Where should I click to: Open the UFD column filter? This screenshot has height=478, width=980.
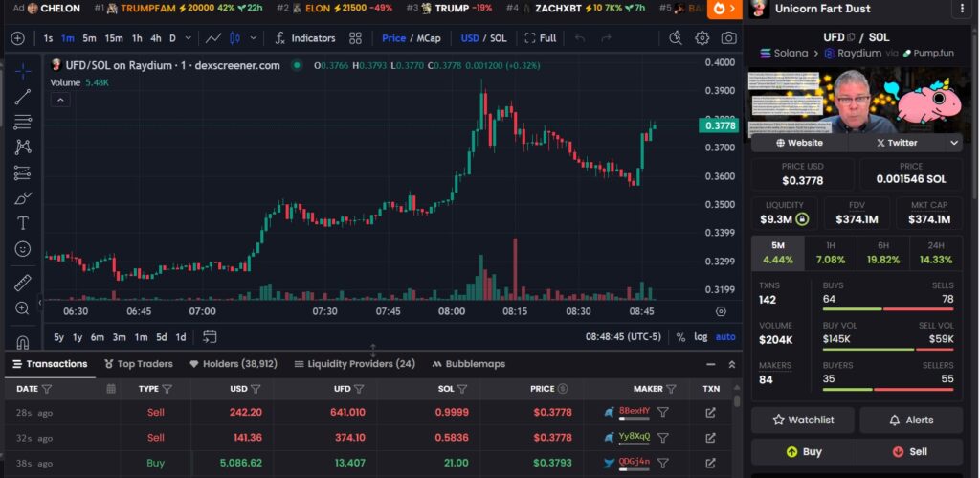(x=359, y=389)
